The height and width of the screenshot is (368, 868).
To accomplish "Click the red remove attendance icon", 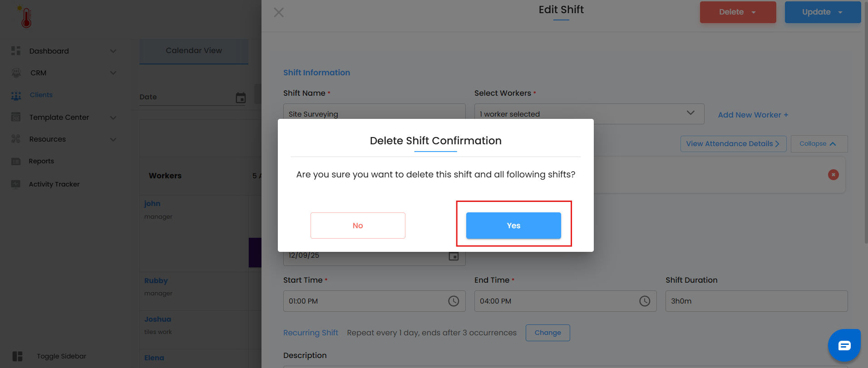I will click(833, 175).
